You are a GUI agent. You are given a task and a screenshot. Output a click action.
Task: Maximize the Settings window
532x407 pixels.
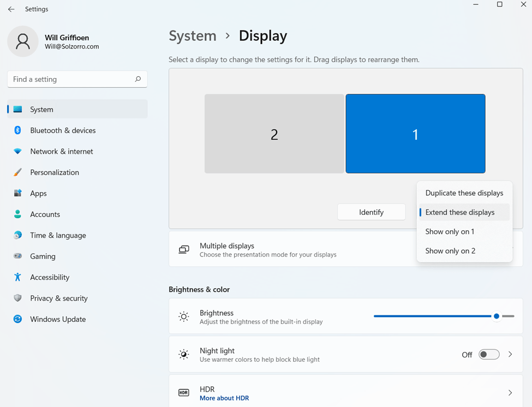[499, 4]
